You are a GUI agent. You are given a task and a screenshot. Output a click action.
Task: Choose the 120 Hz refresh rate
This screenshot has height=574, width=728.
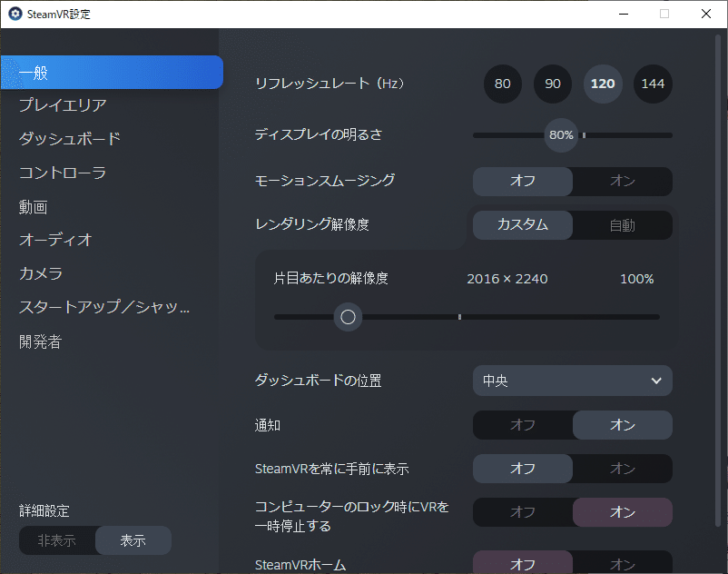(603, 84)
